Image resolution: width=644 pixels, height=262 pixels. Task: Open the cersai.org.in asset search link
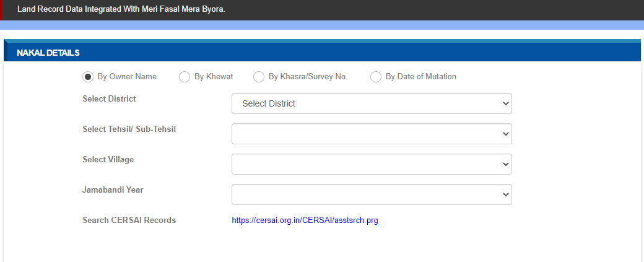click(x=305, y=221)
